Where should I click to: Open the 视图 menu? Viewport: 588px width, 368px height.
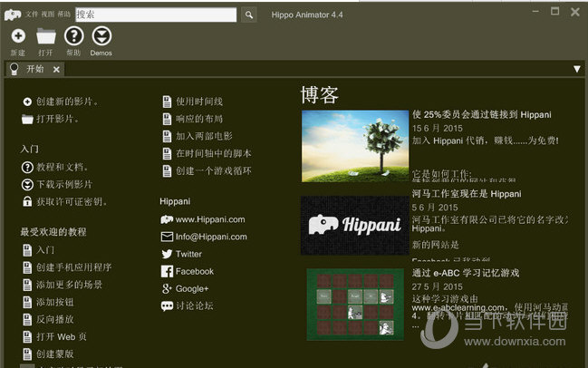pyautogui.click(x=48, y=15)
